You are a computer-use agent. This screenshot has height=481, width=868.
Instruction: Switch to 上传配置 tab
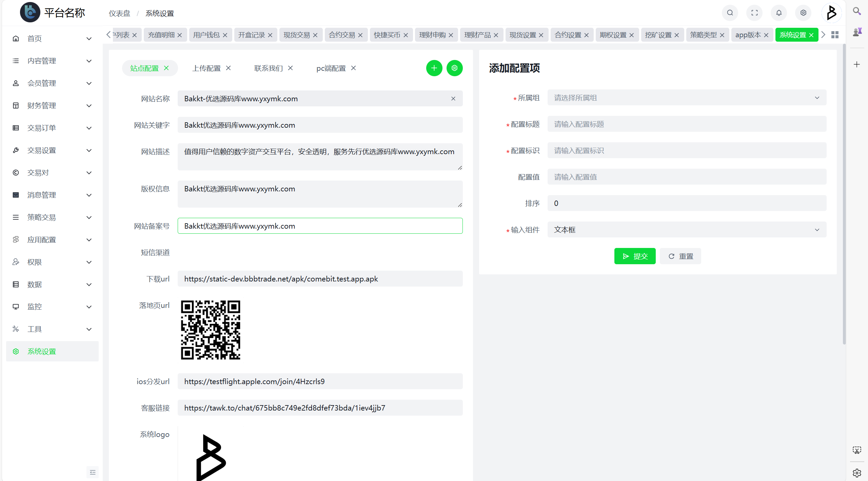pyautogui.click(x=206, y=68)
